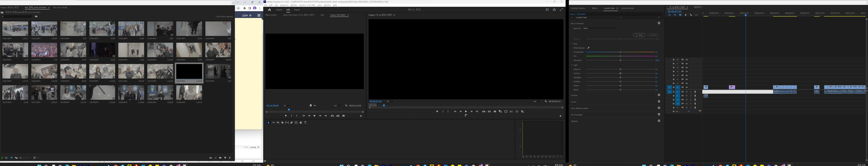Screen dimensions: 868x166
Task: Switch to Effect Controls tab
Action: pos(271,15)
